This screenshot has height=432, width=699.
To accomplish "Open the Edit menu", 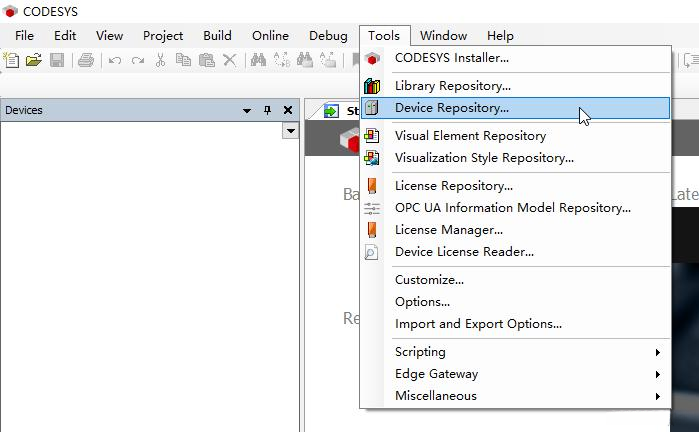I will (x=65, y=36).
